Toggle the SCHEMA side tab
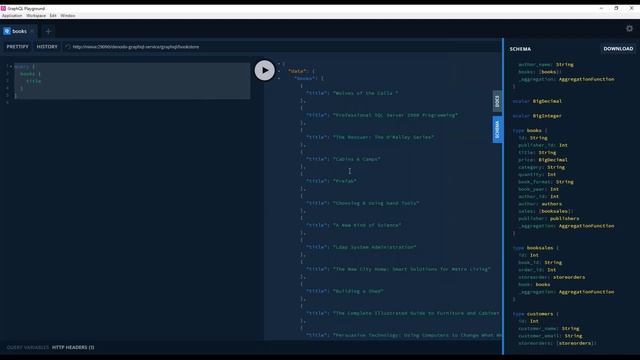This screenshot has height=360, width=640. (x=497, y=130)
